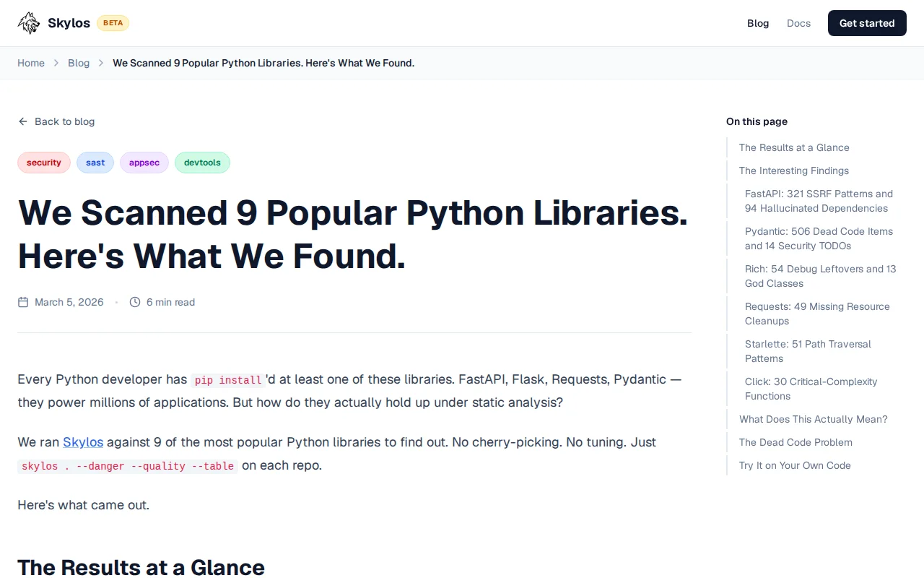Click the current article title breadcrumb
This screenshot has height=578, width=924.
click(x=263, y=63)
